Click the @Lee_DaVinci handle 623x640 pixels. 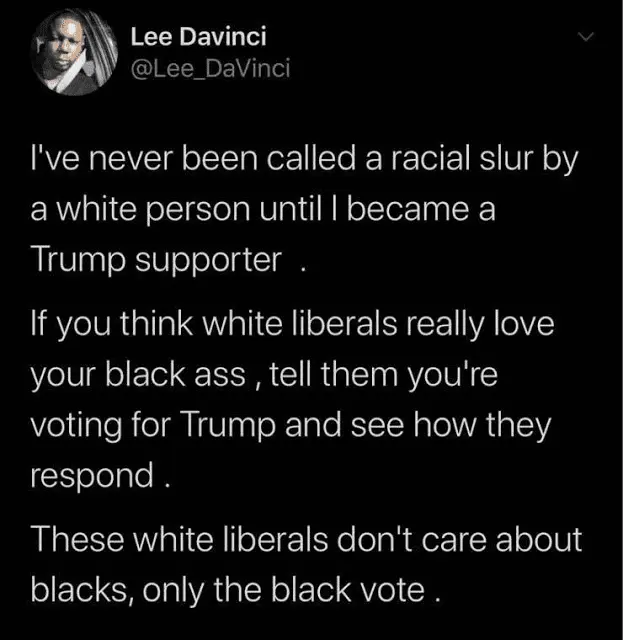[211, 68]
